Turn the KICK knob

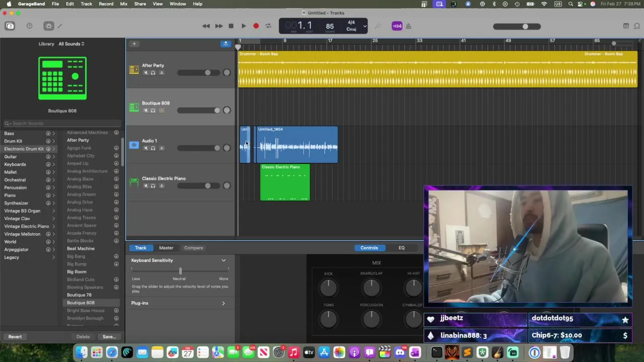[x=328, y=288]
